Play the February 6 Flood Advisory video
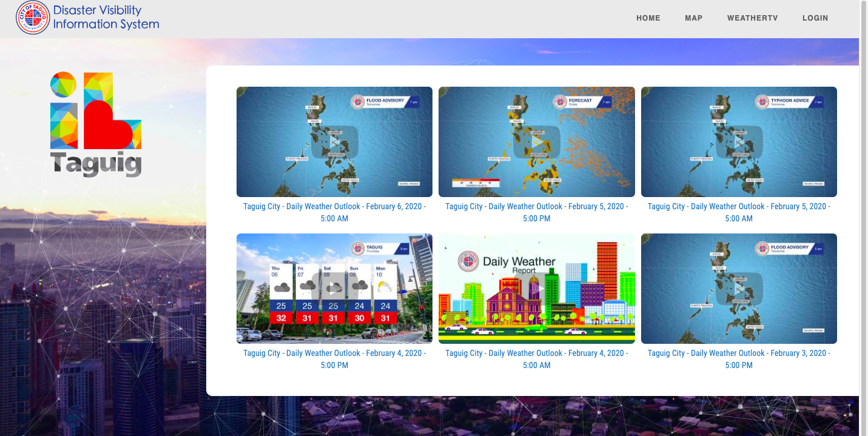 pos(334,141)
